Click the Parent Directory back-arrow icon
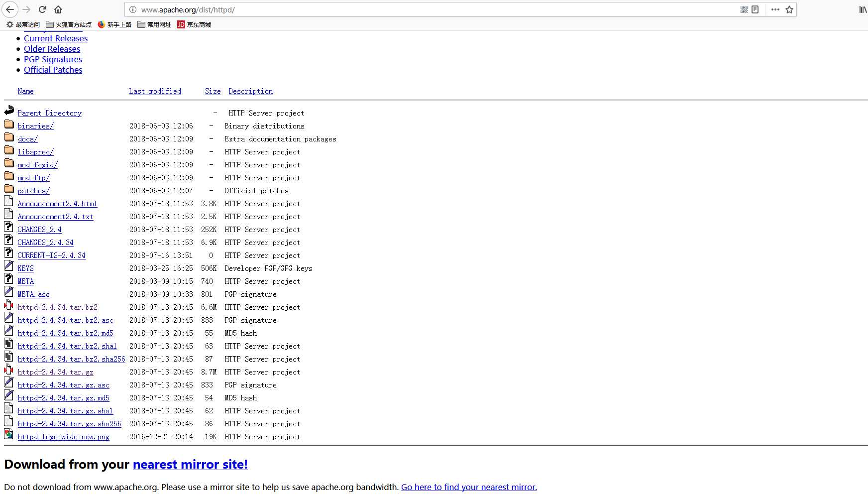Image resolution: width=868 pixels, height=501 pixels. pyautogui.click(x=9, y=111)
